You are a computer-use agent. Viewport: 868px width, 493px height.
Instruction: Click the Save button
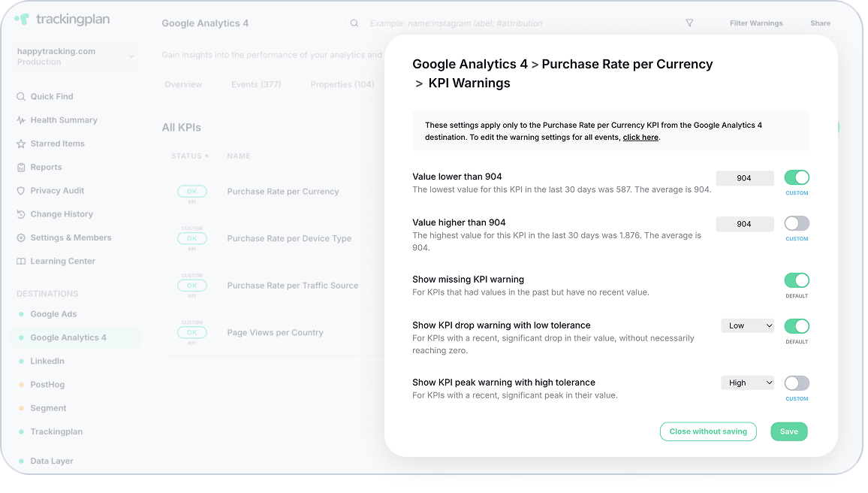[789, 431]
